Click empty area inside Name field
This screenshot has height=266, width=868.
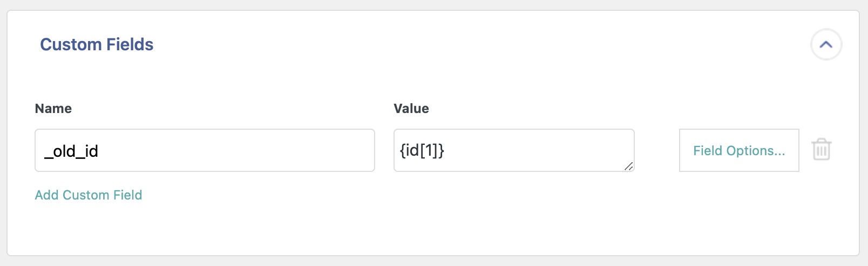243,150
